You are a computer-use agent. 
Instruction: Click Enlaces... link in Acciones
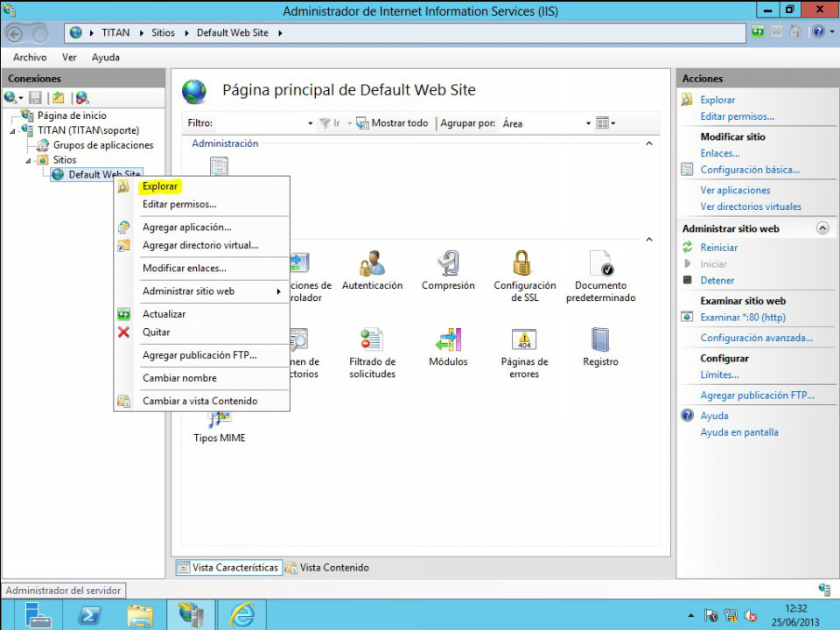coord(720,153)
